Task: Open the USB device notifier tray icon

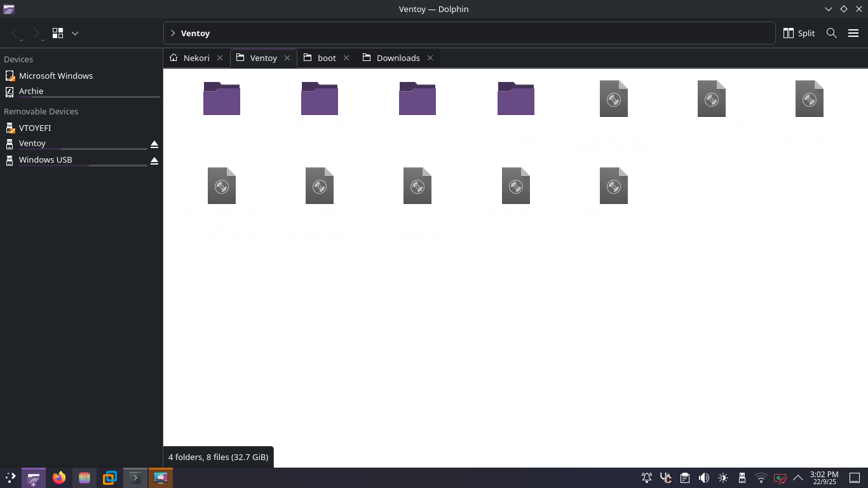Action: tap(742, 478)
